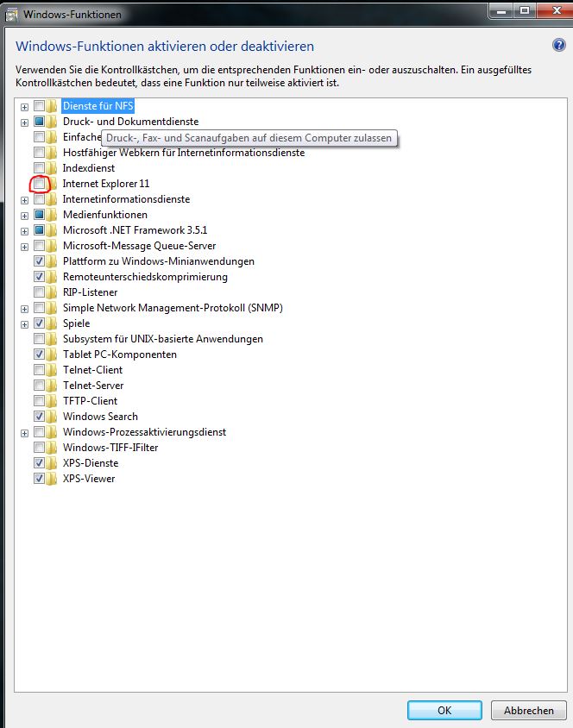Select Subsystem für UNIX-basierte Anwendungen label

point(163,339)
